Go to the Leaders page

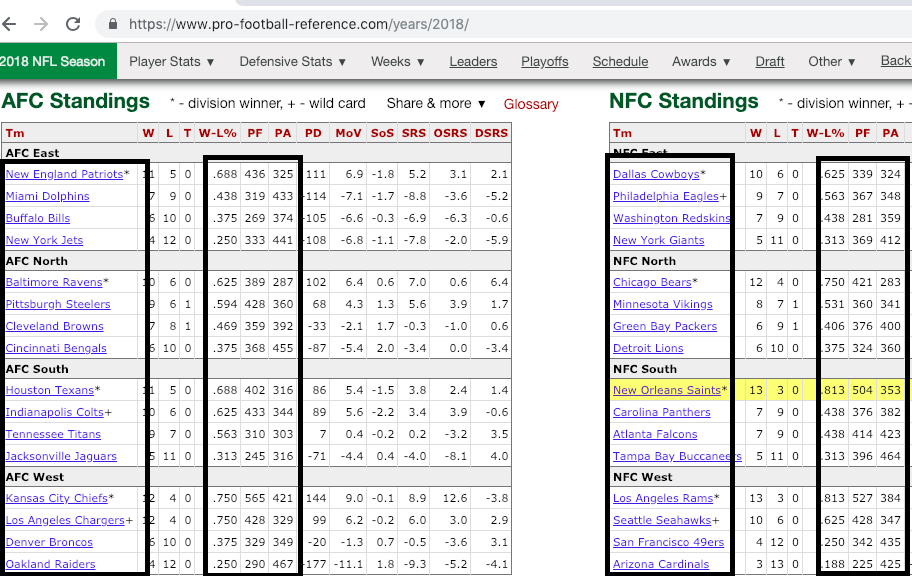(x=473, y=62)
